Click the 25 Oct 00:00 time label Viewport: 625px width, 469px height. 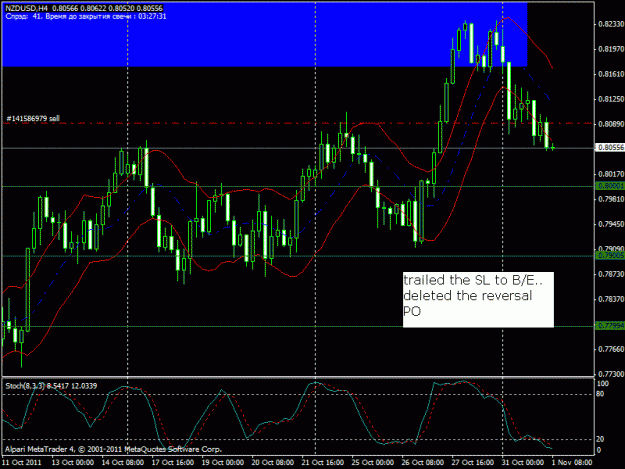pos(373,462)
